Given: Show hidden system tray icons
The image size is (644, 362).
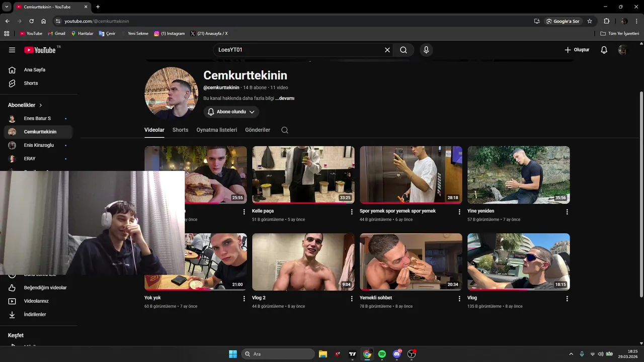Looking at the screenshot, I should pyautogui.click(x=571, y=354).
